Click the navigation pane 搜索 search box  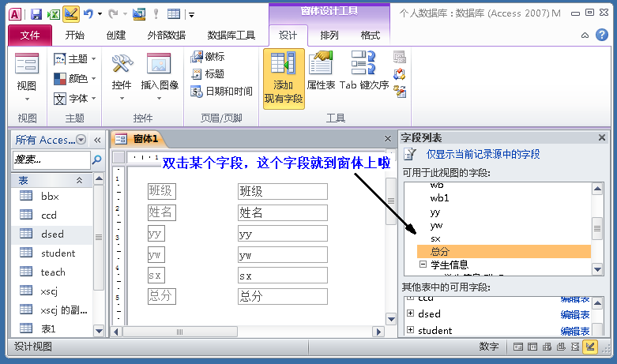coord(51,159)
